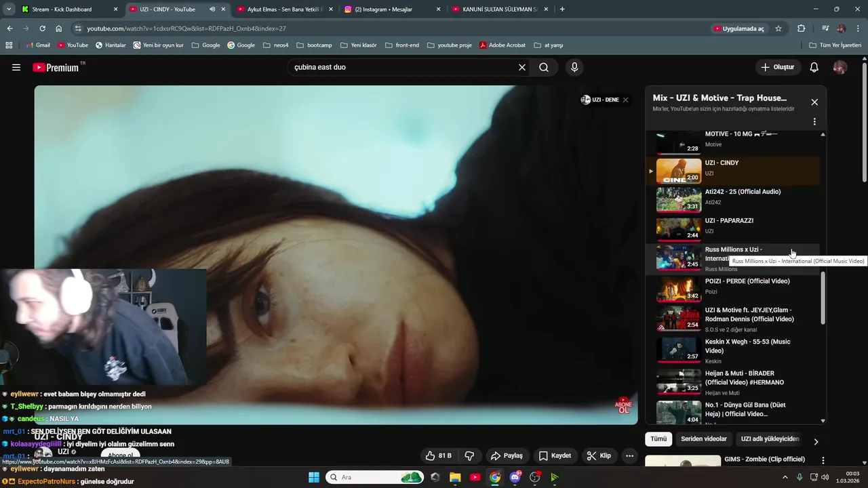Click the playlist panel scrollbar
Screen dimensions: 868x488
click(823, 298)
